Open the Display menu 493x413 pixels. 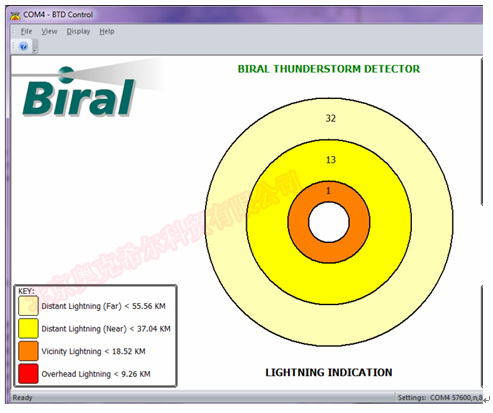tap(78, 31)
